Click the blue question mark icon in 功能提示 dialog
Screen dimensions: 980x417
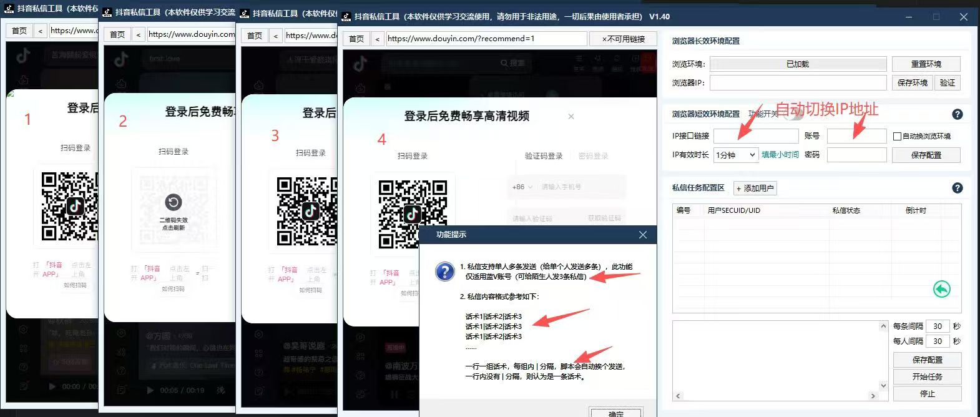[444, 272]
